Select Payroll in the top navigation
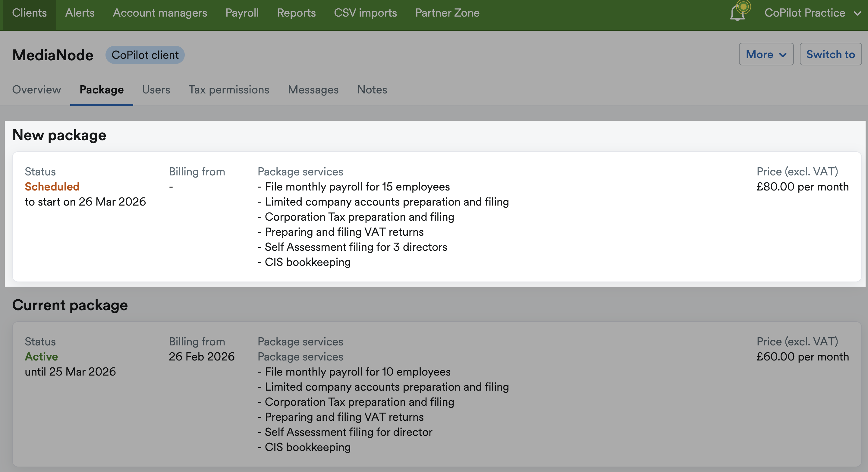The height and width of the screenshot is (472, 868). click(242, 13)
